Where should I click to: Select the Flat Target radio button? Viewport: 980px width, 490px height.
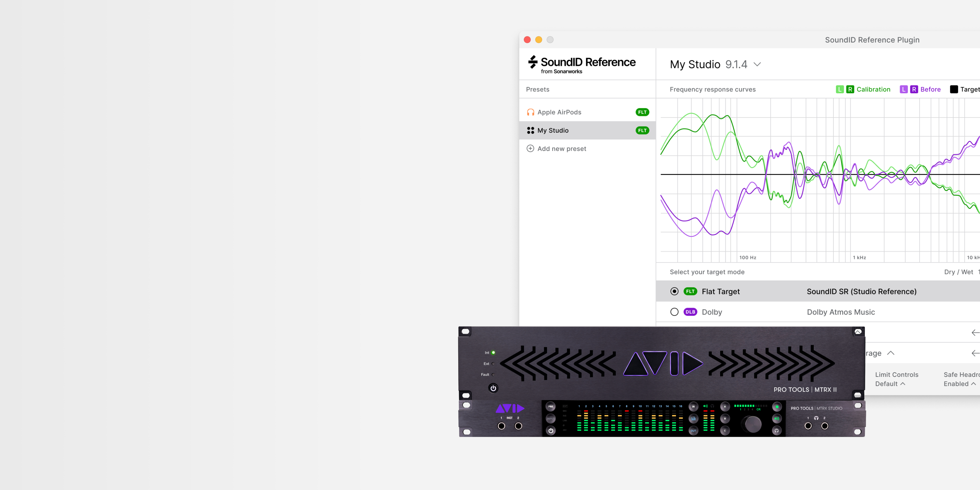pyautogui.click(x=674, y=291)
